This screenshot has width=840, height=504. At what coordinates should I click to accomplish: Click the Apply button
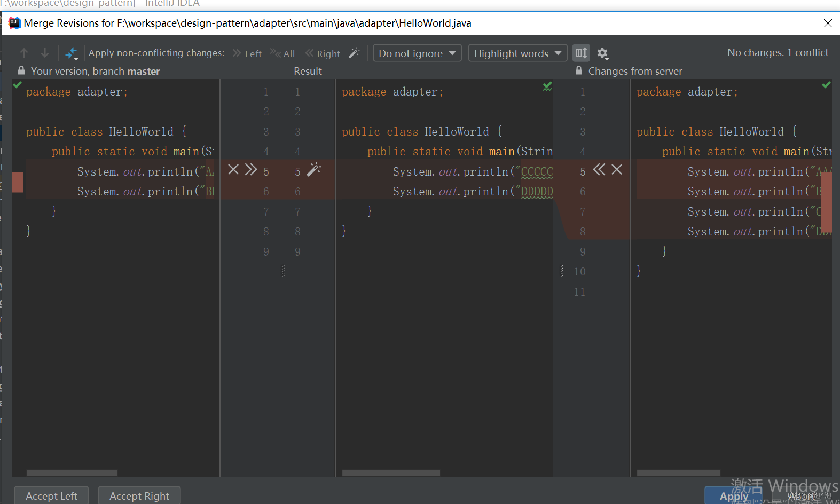734,495
